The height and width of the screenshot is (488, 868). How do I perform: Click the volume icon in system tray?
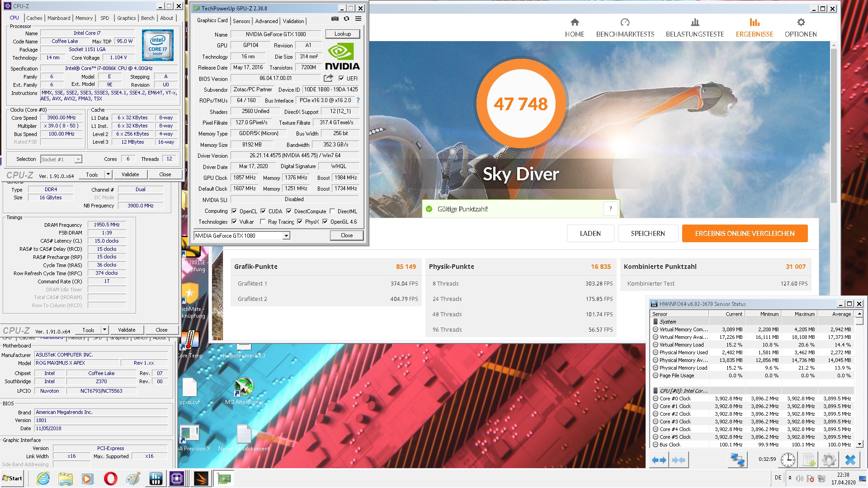[800, 478]
